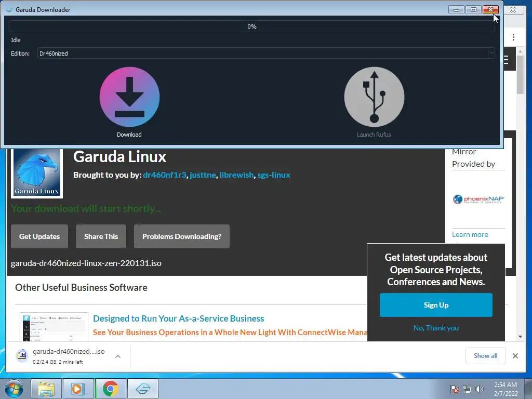The height and width of the screenshot is (399, 532).
Task: Click the page scrollbar up arrow
Action: [x=520, y=51]
